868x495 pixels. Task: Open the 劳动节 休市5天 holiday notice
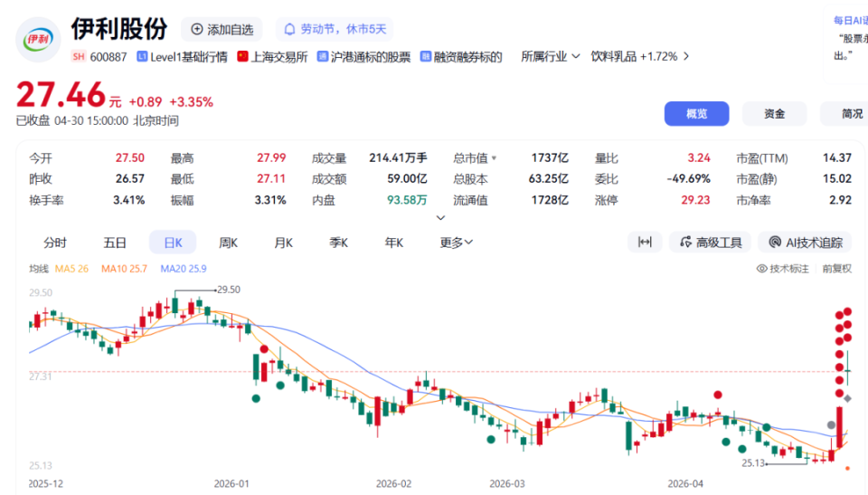pyautogui.click(x=335, y=29)
